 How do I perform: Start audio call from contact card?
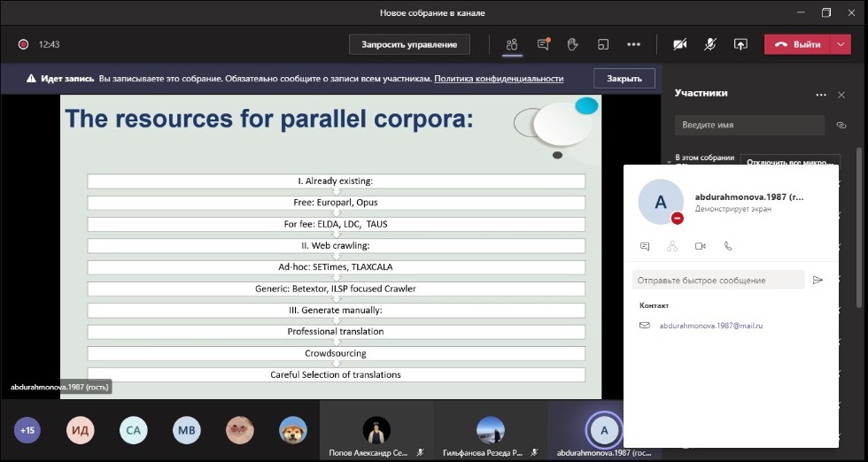click(x=728, y=246)
